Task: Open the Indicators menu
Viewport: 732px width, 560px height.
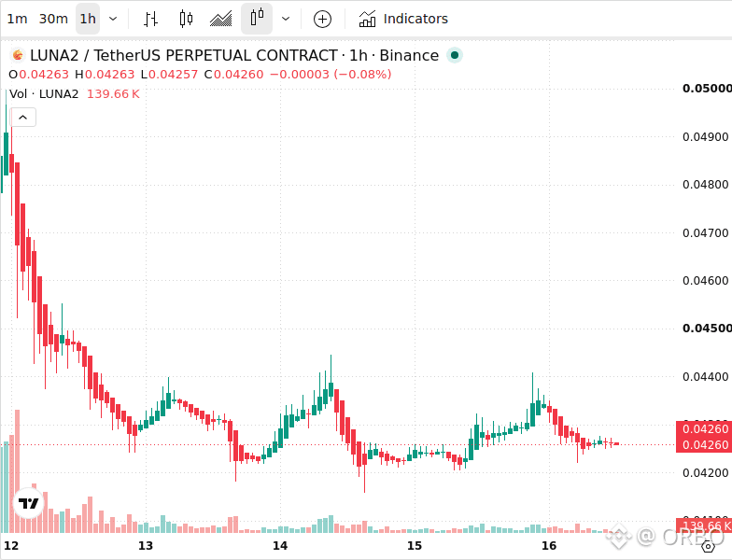Action: tap(403, 19)
